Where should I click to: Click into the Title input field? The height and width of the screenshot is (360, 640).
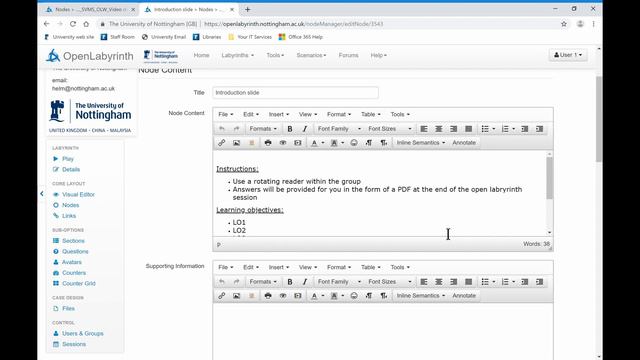(x=295, y=93)
